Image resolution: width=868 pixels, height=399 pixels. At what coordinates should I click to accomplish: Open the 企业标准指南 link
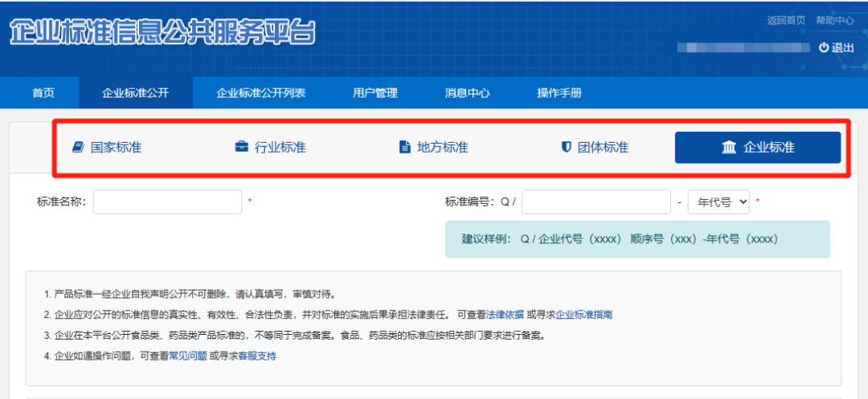[584, 315]
